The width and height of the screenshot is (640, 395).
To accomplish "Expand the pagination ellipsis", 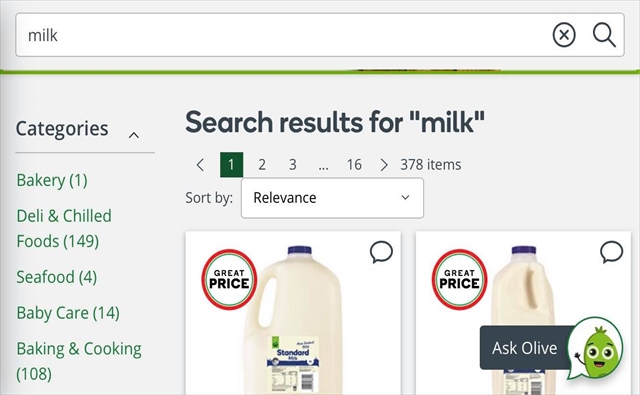I will (x=323, y=165).
